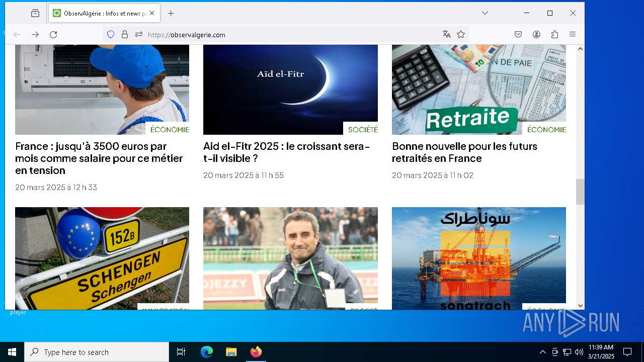The image size is (644, 362).
Task: Open File Explorer from taskbar
Action: [x=231, y=352]
